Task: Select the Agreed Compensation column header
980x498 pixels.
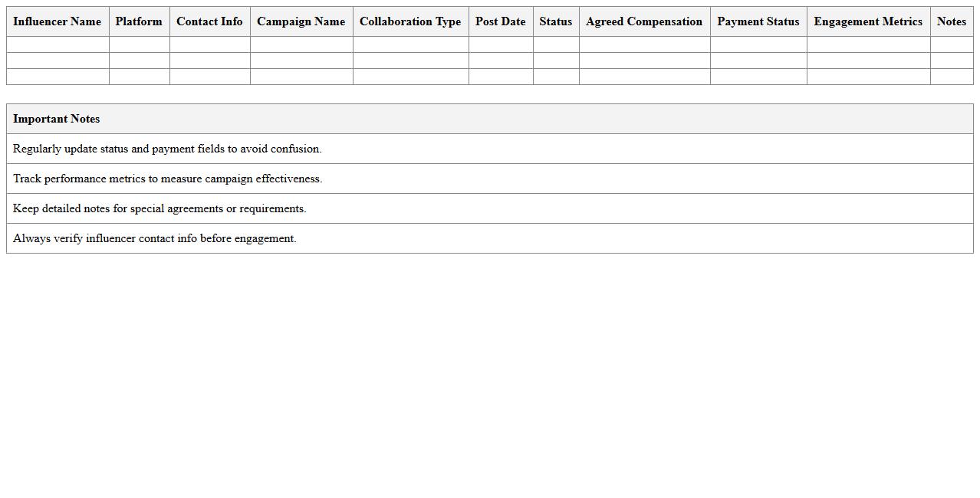Action: click(643, 21)
